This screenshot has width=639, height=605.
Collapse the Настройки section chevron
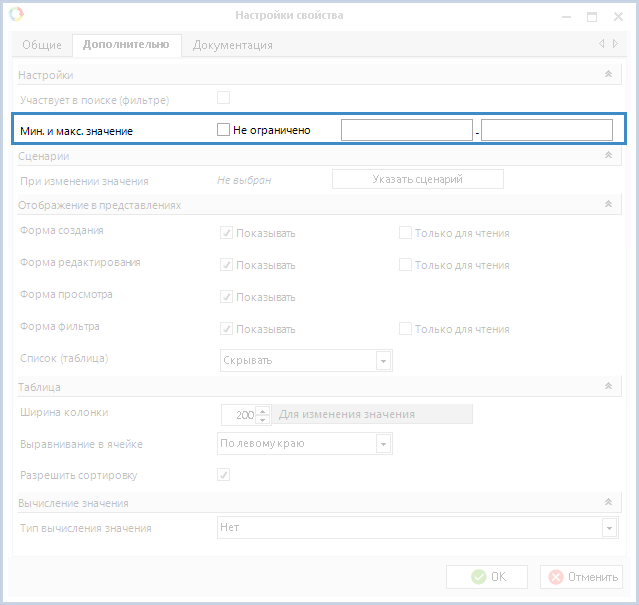(608, 74)
